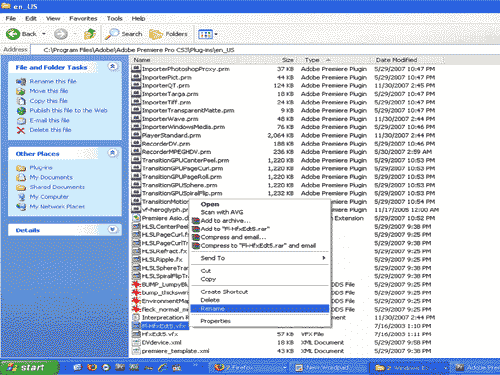
Task: Open the 2 Firefox taskbar group dropdown
Action: [285, 368]
